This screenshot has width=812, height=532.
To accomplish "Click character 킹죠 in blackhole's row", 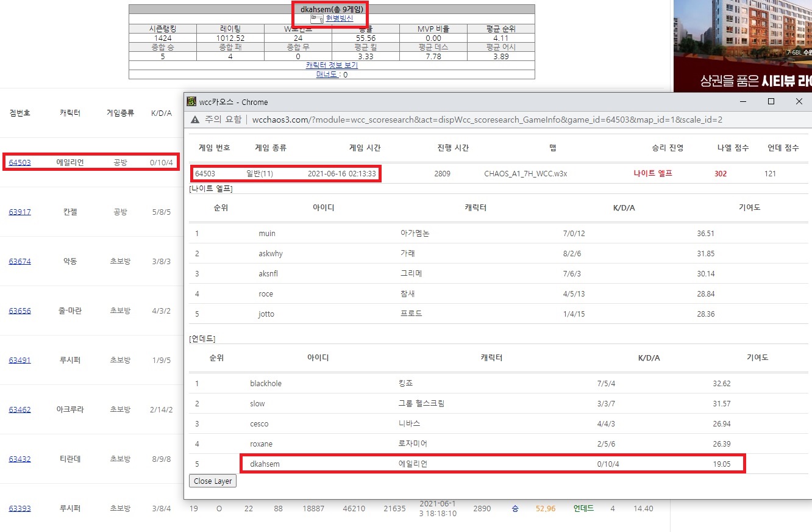I will (x=404, y=383).
